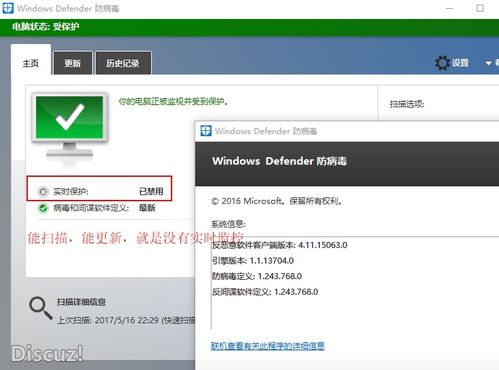Switch to the 历史记录 tab
Image resolution: width=499 pixels, height=370 pixels.
click(x=123, y=63)
